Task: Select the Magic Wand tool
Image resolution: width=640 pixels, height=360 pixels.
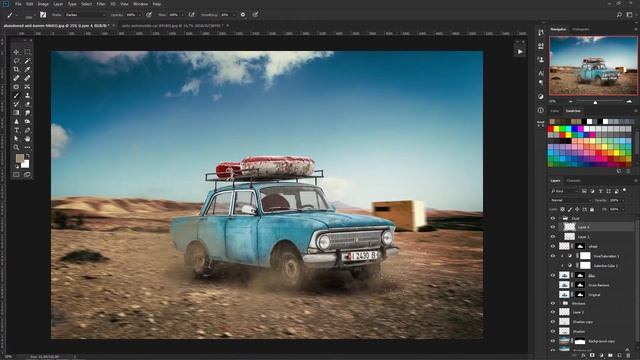Action: tap(27, 61)
